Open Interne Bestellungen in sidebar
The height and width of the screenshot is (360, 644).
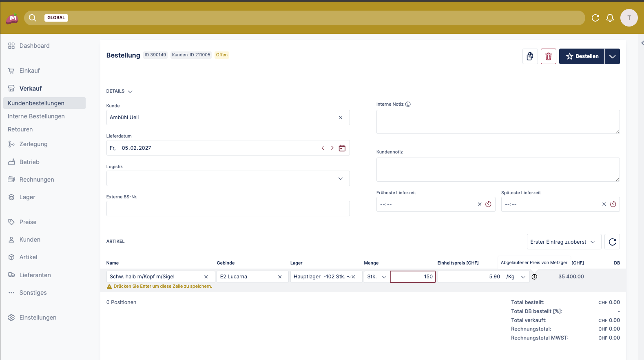(36, 116)
